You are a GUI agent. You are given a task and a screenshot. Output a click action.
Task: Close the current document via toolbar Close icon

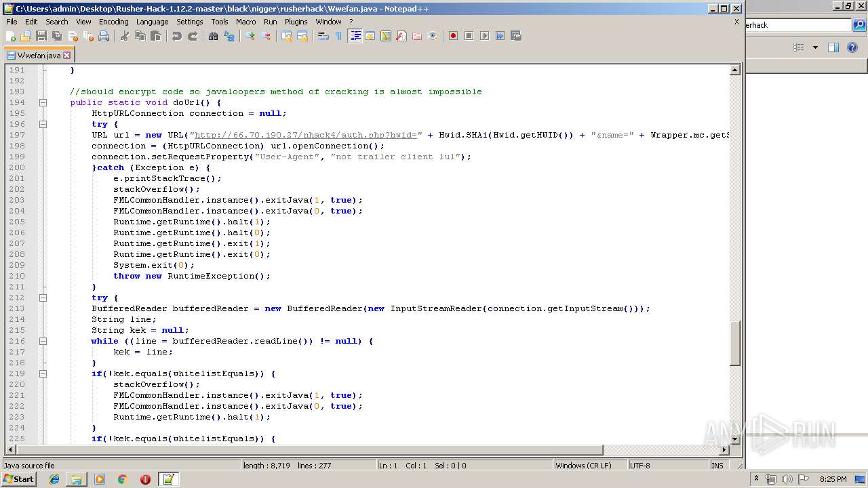(x=73, y=36)
